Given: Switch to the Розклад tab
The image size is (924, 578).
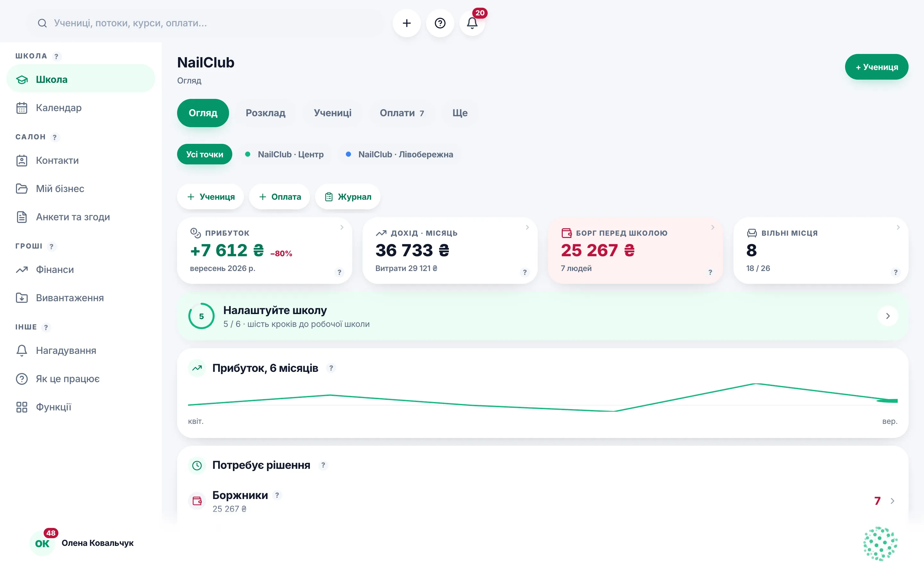Looking at the screenshot, I should click(x=265, y=113).
